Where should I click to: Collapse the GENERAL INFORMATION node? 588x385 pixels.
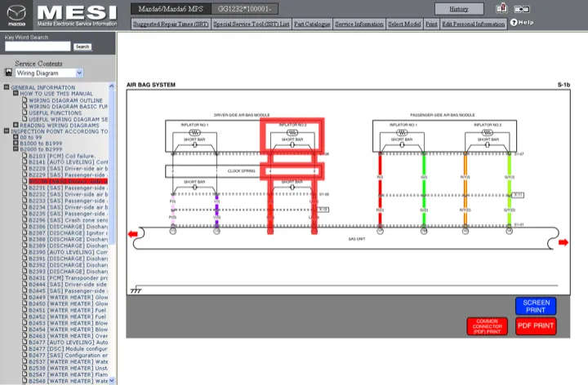click(7, 87)
